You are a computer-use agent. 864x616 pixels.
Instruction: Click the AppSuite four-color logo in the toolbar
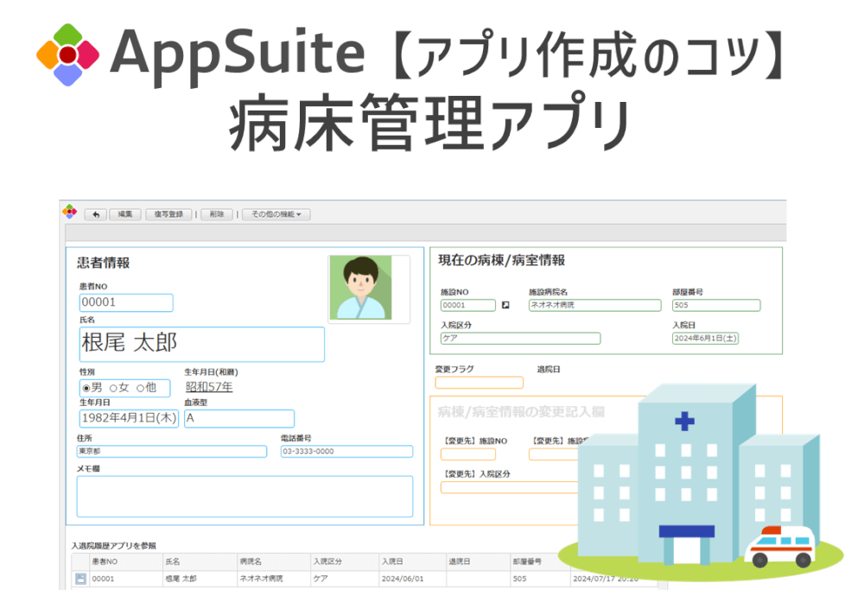68,213
